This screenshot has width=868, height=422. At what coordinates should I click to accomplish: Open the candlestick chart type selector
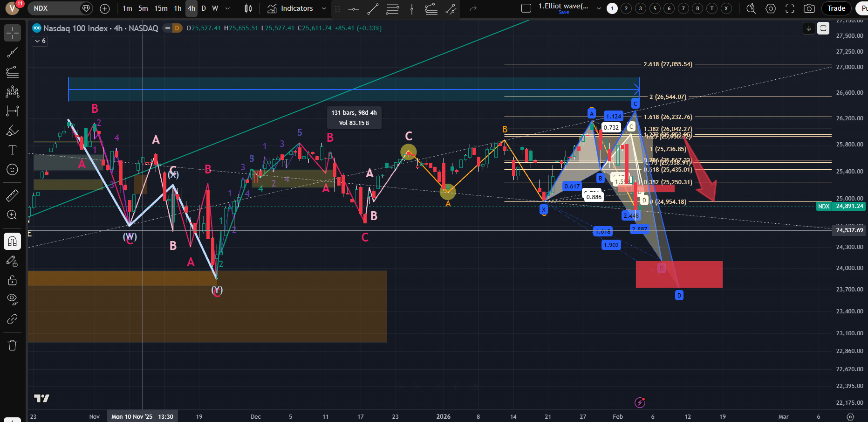tap(248, 8)
